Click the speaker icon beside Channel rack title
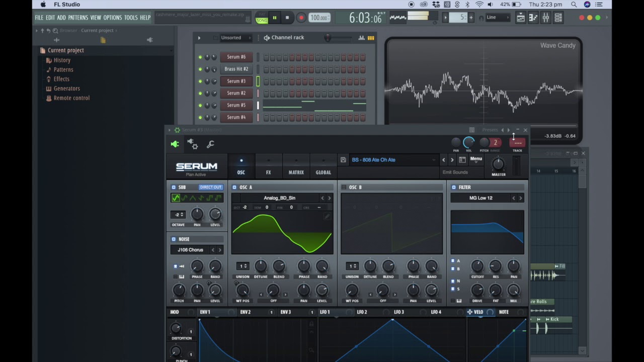 pyautogui.click(x=267, y=38)
